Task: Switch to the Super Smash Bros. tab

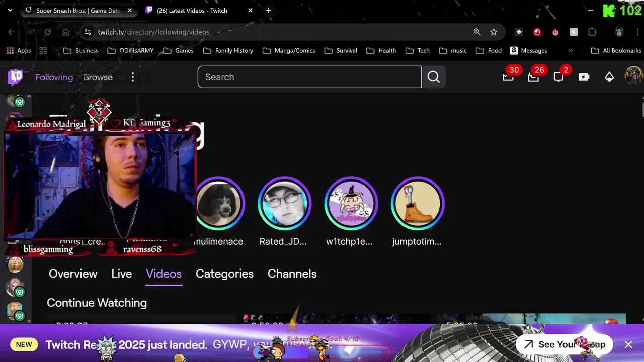Action: coord(78,10)
